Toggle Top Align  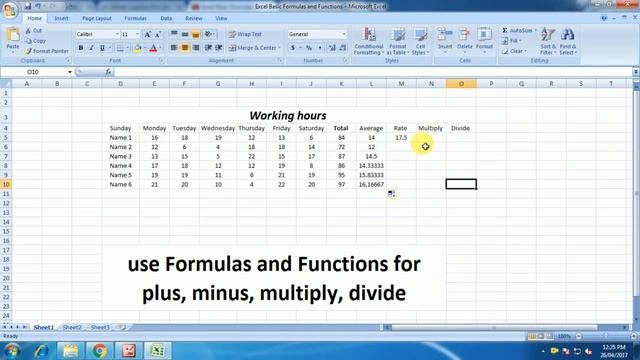click(x=174, y=34)
